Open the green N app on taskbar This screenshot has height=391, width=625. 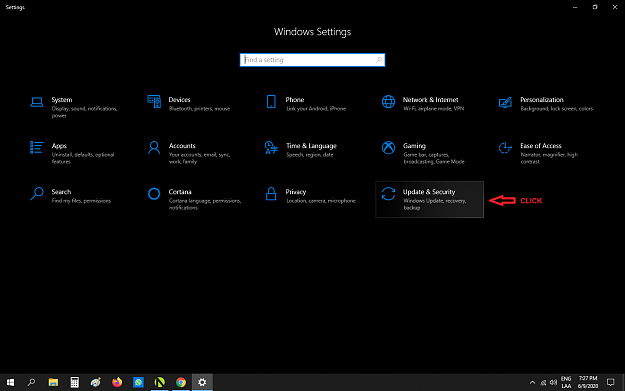point(159,382)
